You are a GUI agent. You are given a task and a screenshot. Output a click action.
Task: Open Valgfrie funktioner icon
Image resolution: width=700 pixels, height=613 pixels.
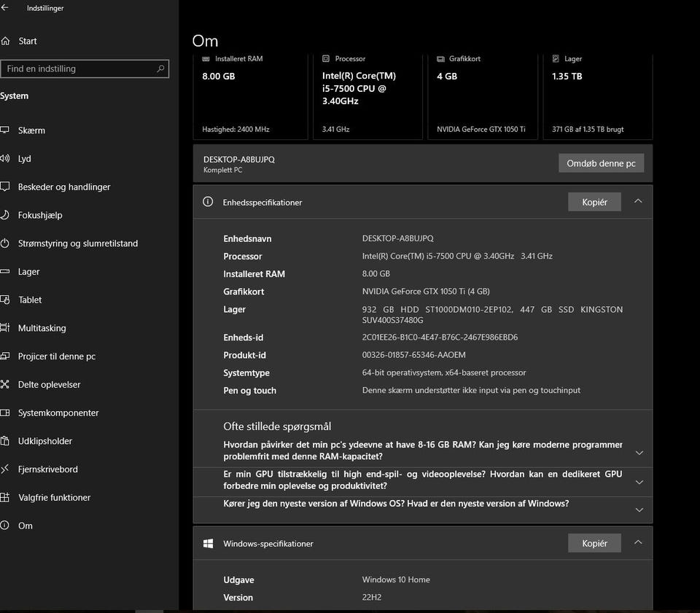point(5,497)
